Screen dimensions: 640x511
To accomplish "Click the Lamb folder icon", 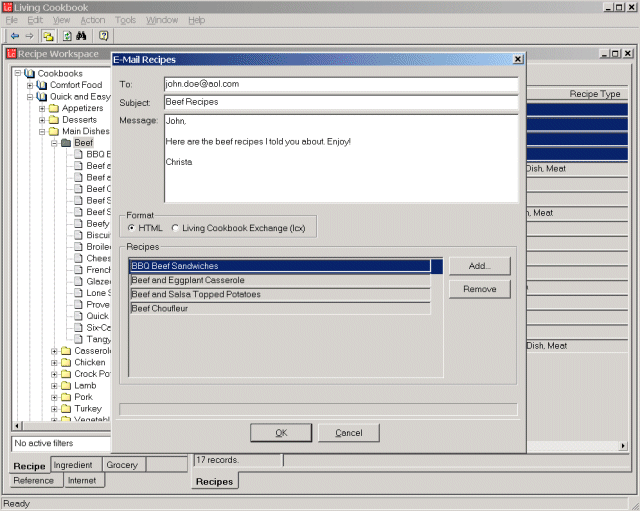I will pos(66,386).
